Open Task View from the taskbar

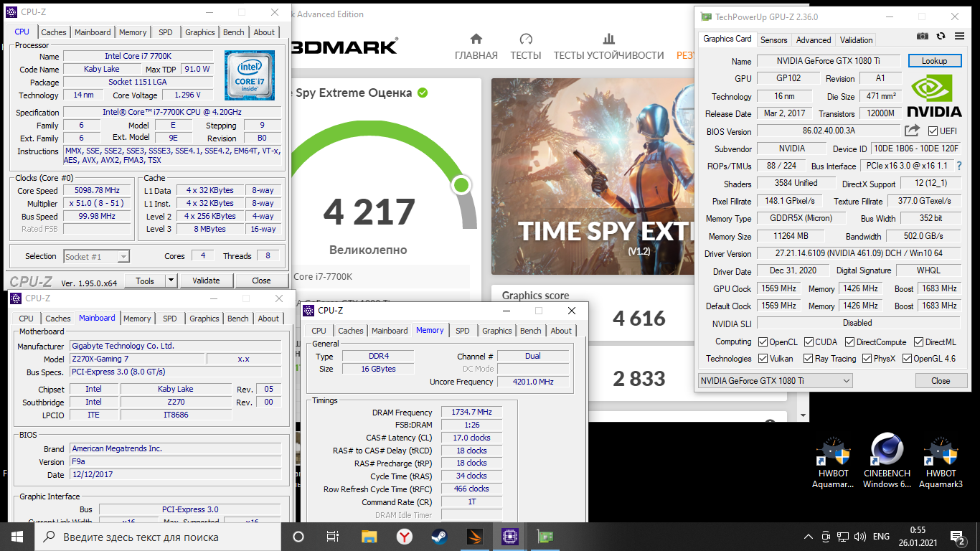[x=333, y=536]
